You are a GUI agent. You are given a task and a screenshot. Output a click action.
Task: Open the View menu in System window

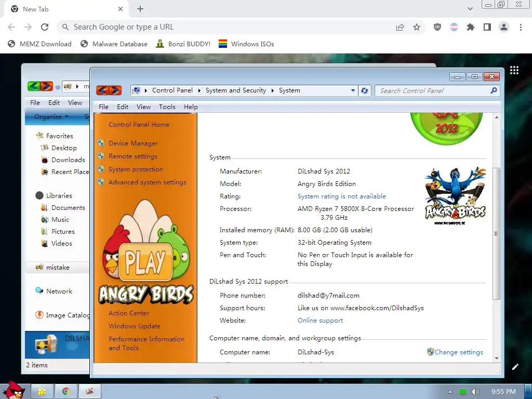[143, 107]
